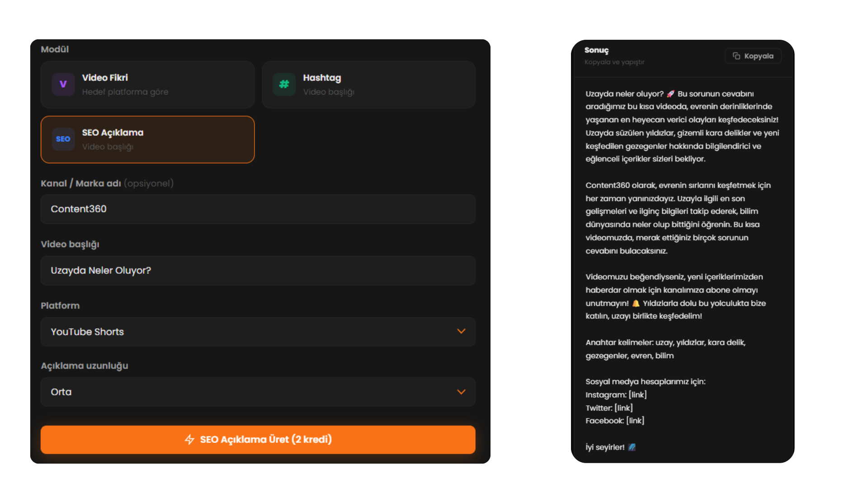Click the chevron arrow on Orta dropdown
The height and width of the screenshot is (488, 868).
coord(461,392)
